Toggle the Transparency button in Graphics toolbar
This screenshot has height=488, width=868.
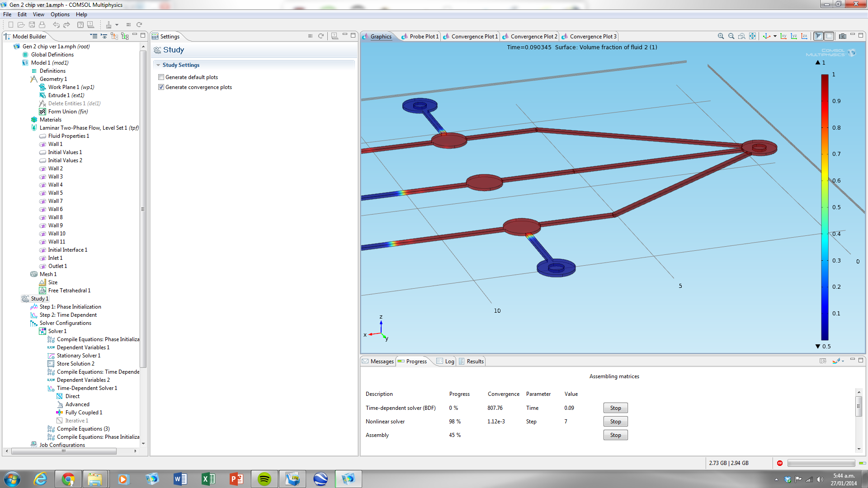[x=829, y=36]
